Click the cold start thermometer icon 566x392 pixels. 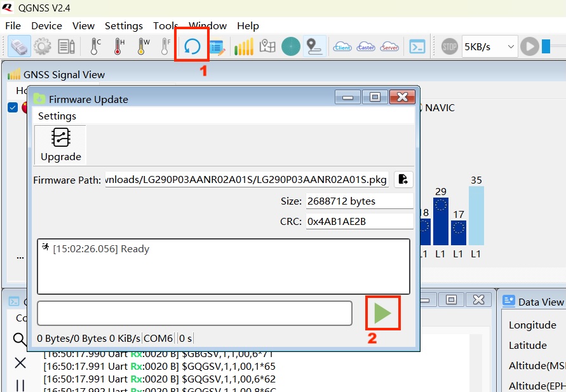pyautogui.click(x=95, y=46)
